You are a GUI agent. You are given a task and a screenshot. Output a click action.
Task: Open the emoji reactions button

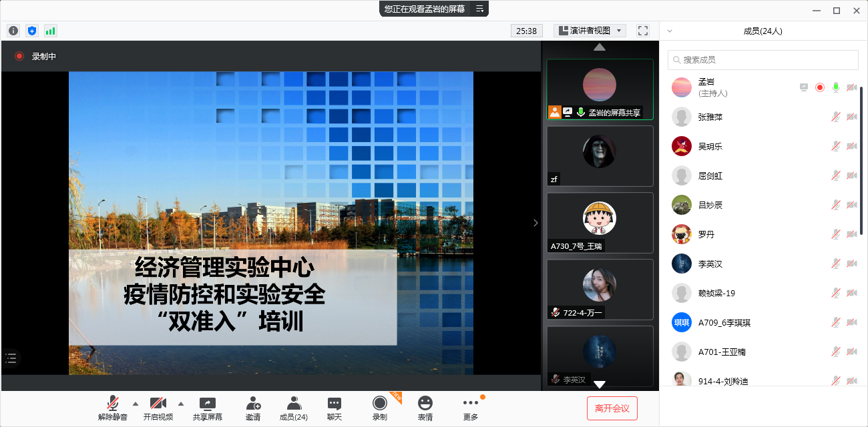click(425, 408)
